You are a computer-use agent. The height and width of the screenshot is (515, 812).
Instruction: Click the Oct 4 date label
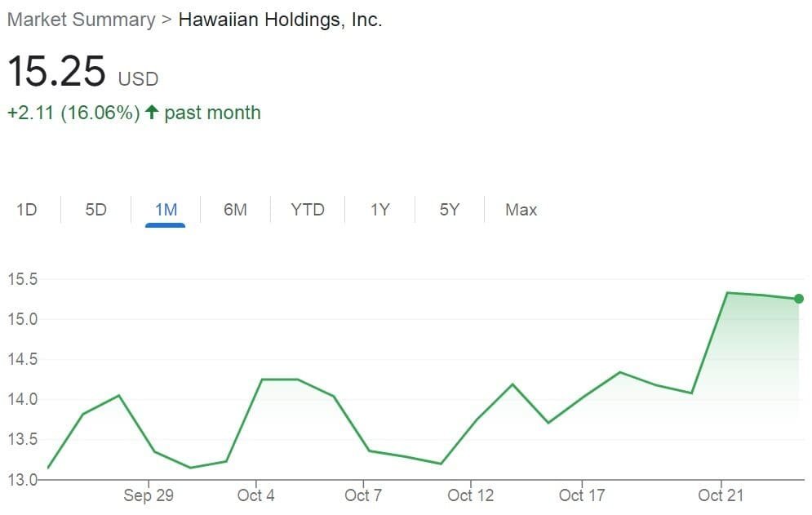pyautogui.click(x=255, y=495)
